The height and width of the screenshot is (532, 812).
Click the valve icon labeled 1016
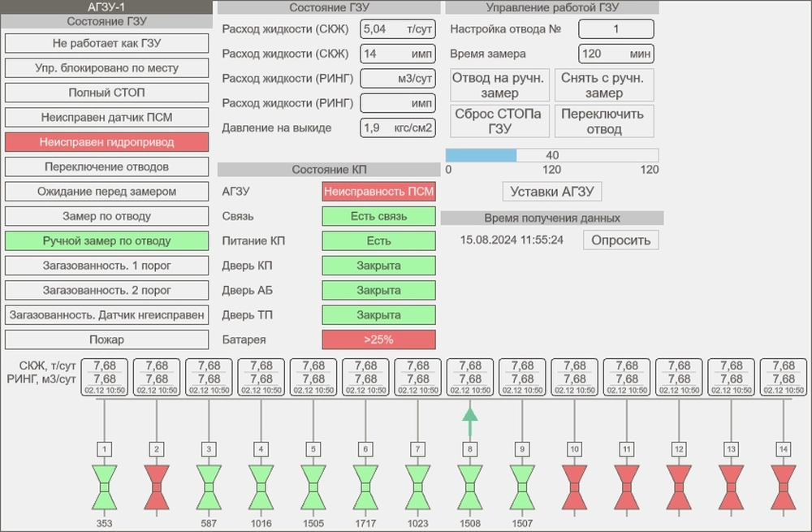tap(261, 487)
